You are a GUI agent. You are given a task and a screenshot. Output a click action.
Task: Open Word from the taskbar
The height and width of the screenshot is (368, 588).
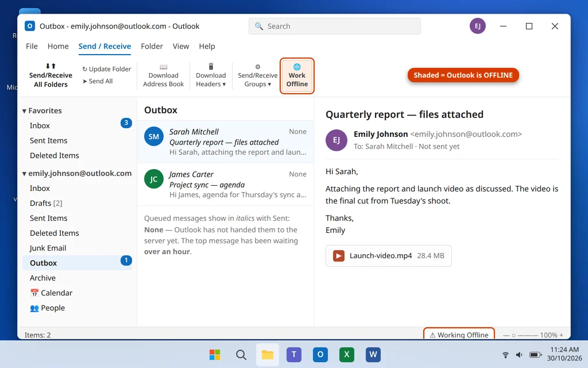coord(373,354)
